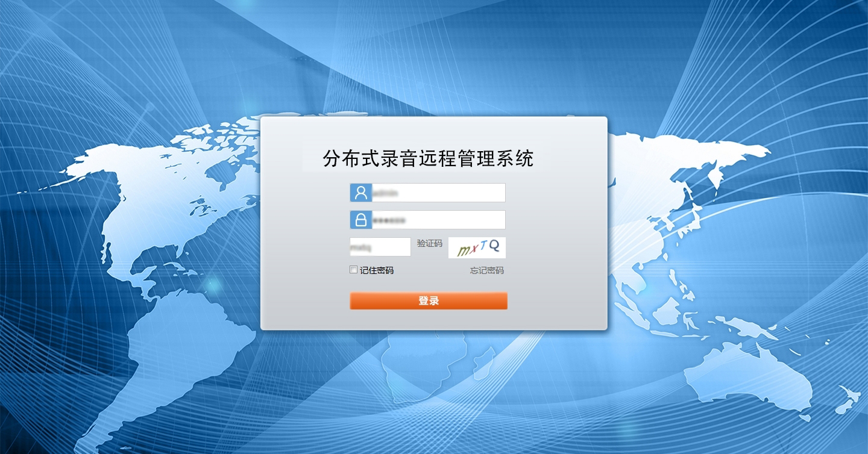Click the letter Q in the captcha
The width and height of the screenshot is (868, 454).
[494, 245]
